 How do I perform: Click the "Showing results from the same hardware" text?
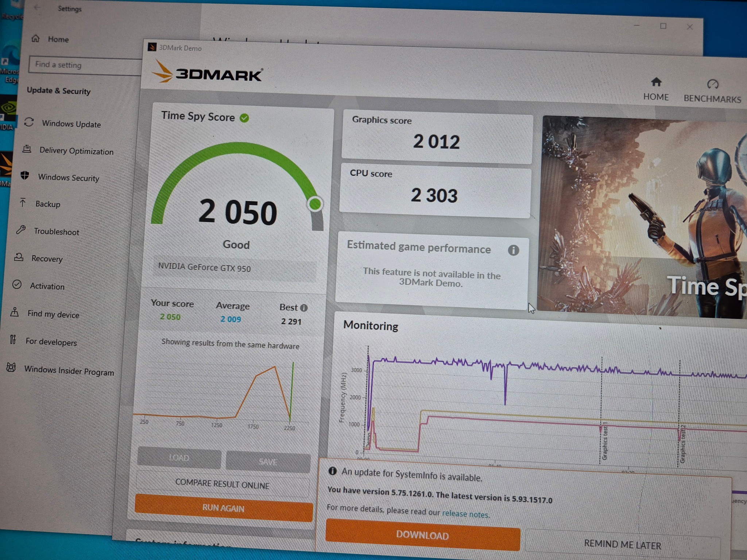tap(230, 344)
